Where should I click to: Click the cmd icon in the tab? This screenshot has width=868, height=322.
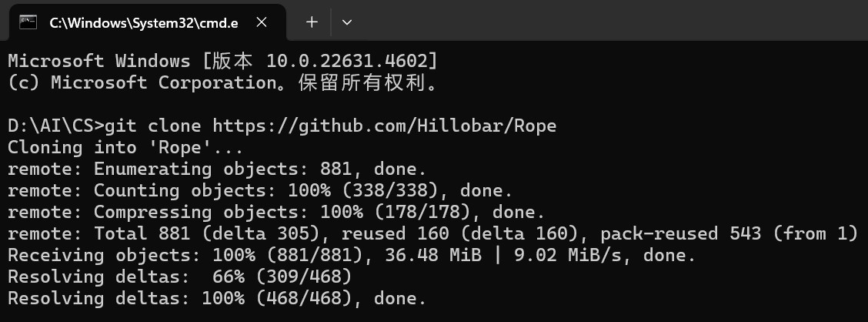pyautogui.click(x=28, y=22)
